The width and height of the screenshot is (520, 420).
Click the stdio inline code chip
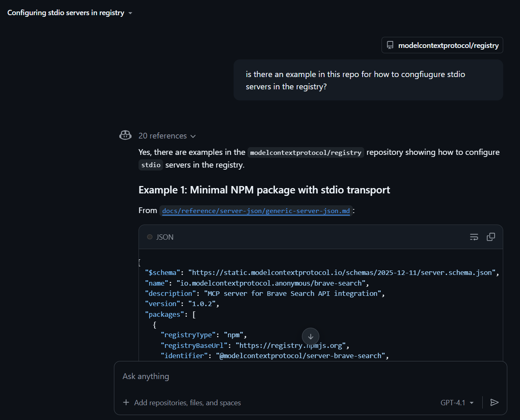click(x=150, y=165)
